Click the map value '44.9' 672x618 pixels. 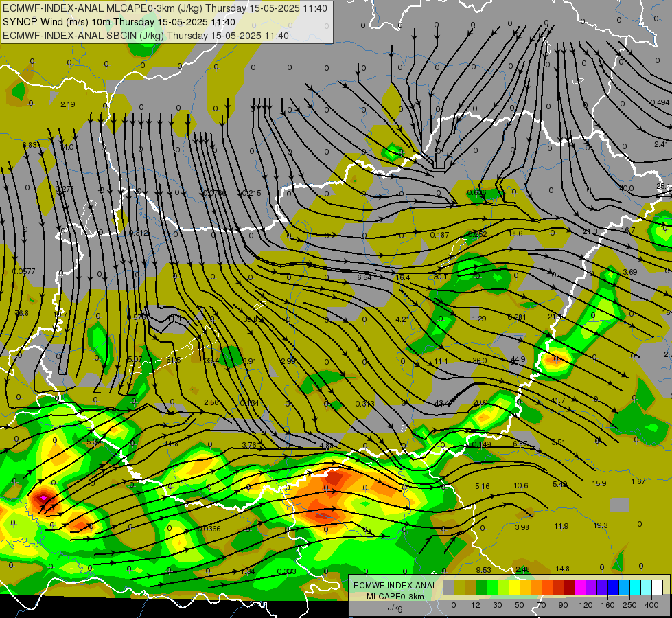click(x=518, y=359)
